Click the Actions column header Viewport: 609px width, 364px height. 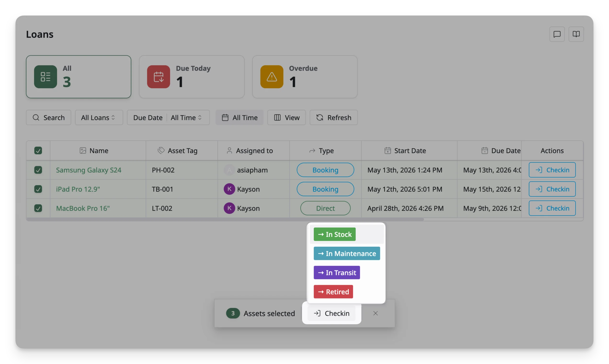point(552,150)
